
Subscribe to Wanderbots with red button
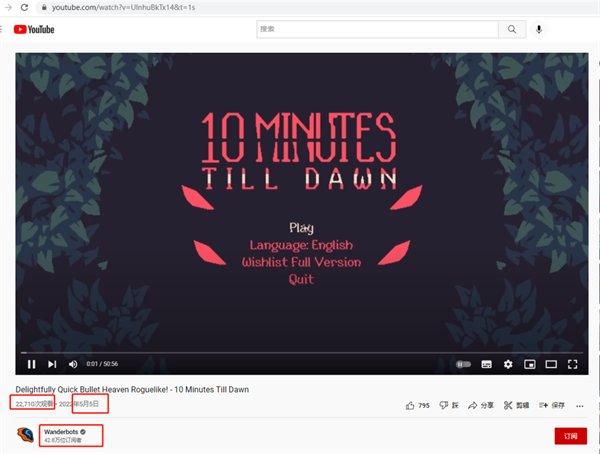[x=571, y=436]
